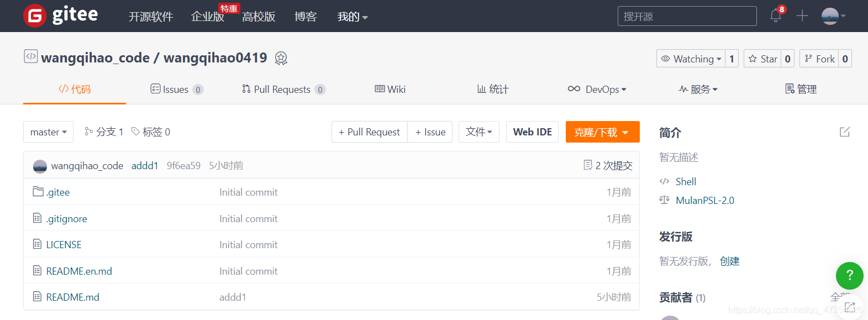Open the Watching dropdown
868x320 pixels.
coord(691,59)
